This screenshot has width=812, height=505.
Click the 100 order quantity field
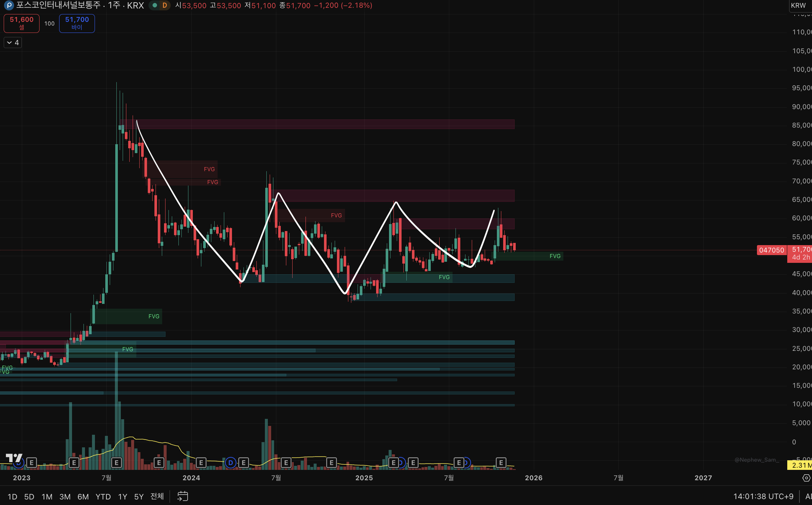click(x=50, y=24)
